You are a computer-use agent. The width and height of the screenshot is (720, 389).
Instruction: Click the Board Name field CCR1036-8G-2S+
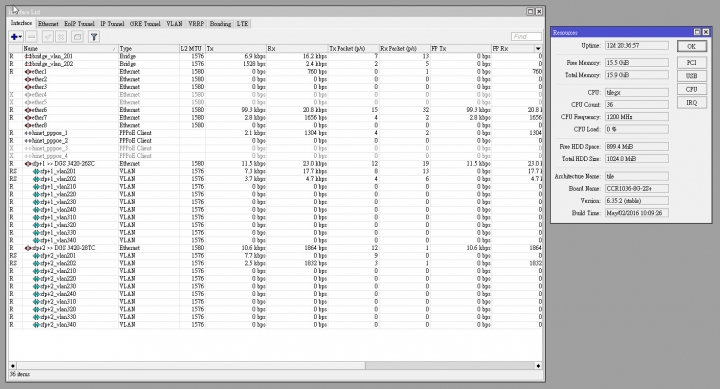tap(636, 188)
